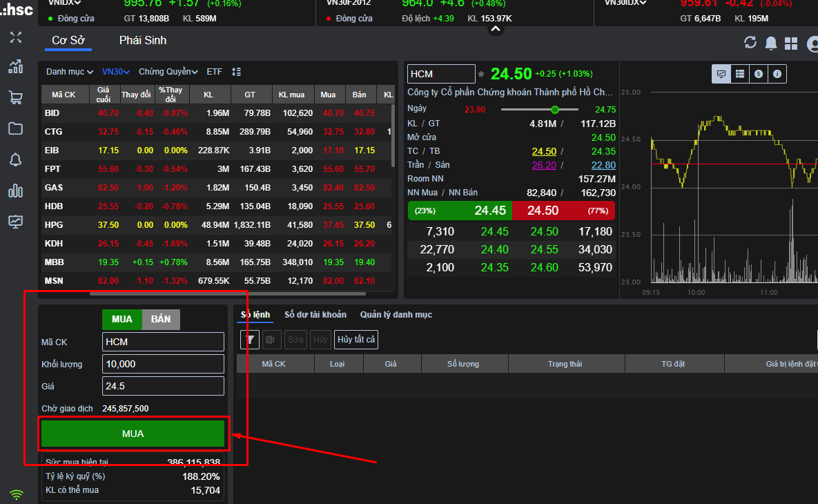Switch to the Phái Sinh tab

143,41
